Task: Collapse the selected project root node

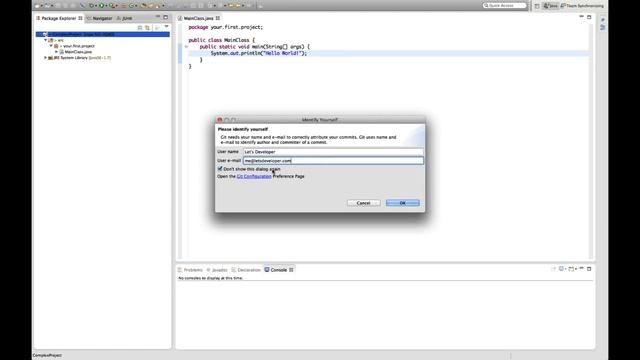Action: click(40, 35)
